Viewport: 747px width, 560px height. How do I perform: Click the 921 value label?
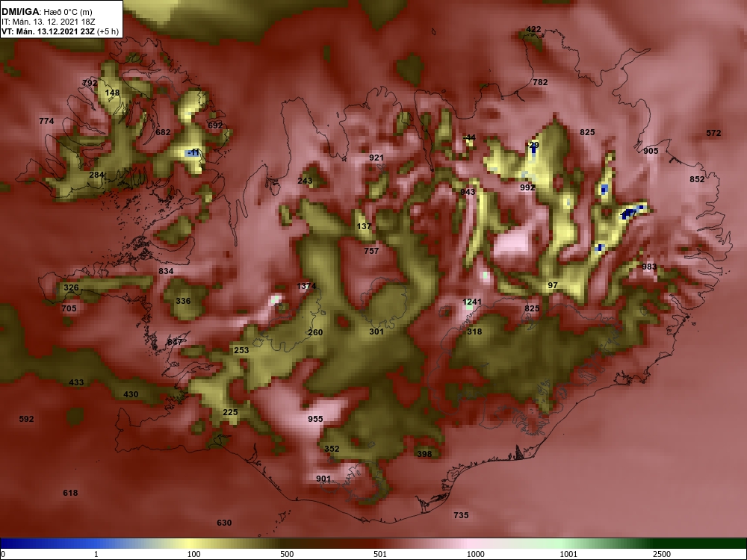pyautogui.click(x=376, y=158)
